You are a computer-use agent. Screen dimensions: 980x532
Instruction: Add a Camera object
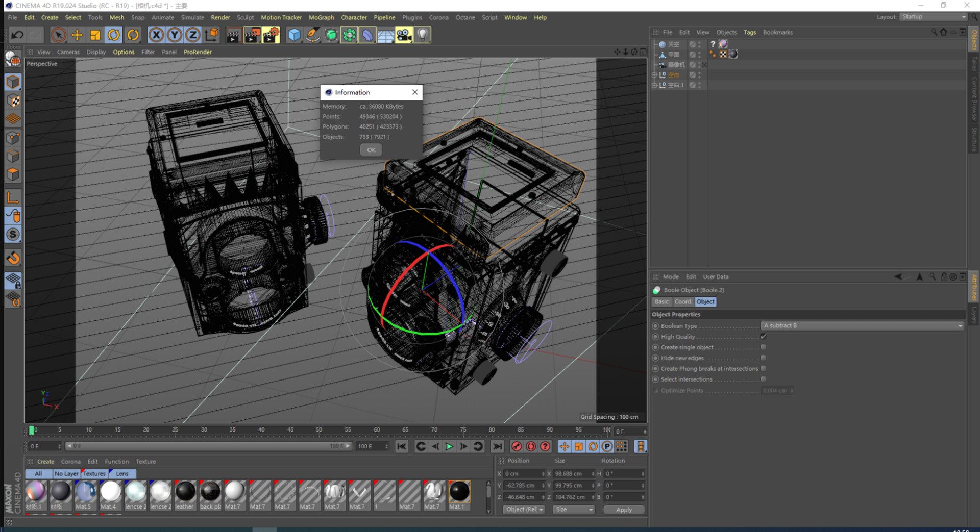tap(404, 35)
